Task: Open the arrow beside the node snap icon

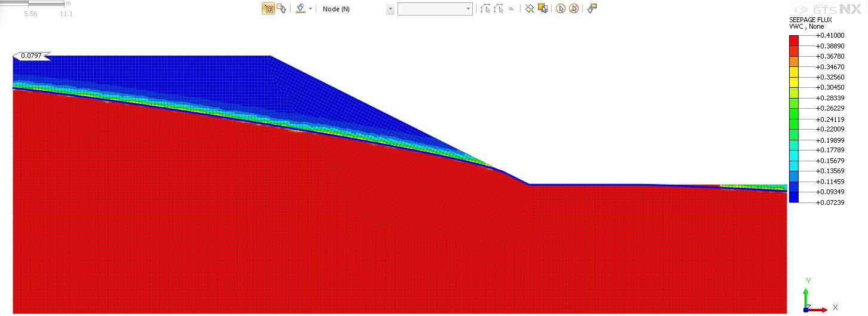Action: click(x=311, y=9)
